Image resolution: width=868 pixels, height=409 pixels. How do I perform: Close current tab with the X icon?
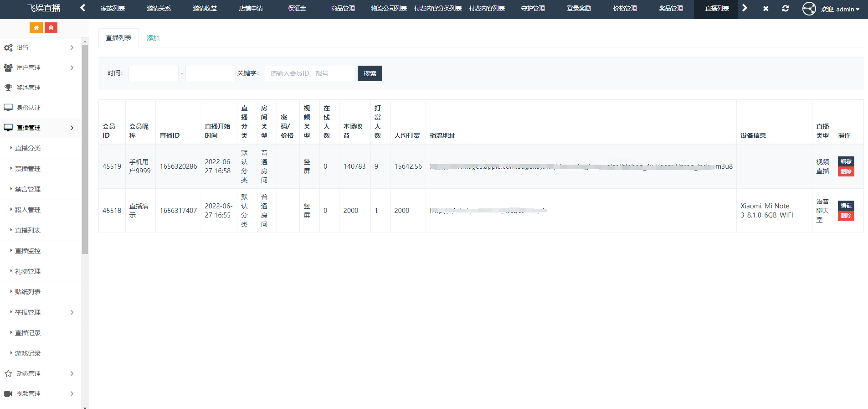point(765,9)
